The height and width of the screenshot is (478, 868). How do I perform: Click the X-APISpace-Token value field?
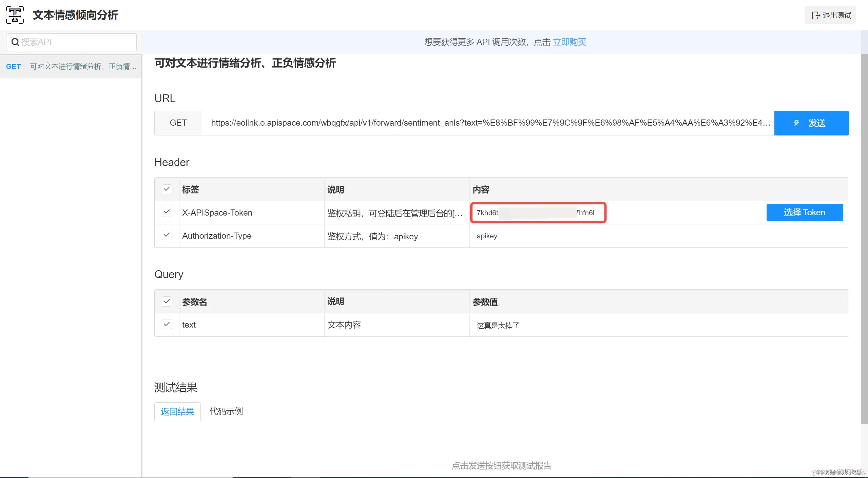point(538,213)
